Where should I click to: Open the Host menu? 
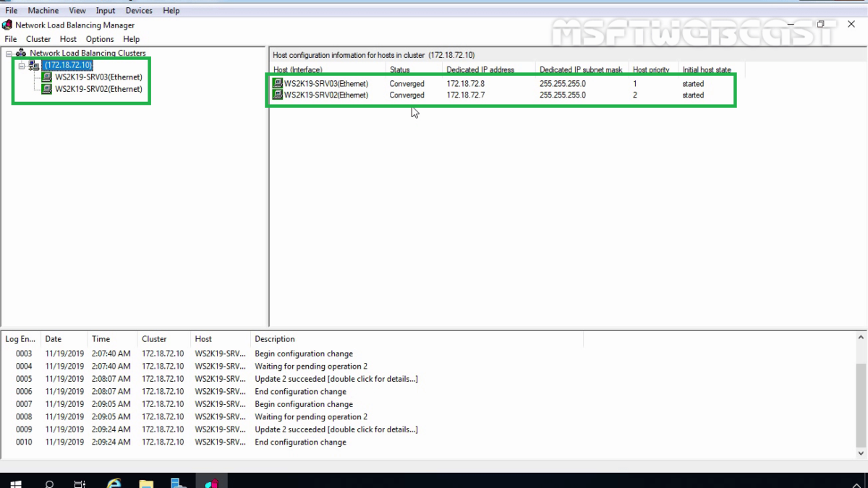tap(68, 39)
